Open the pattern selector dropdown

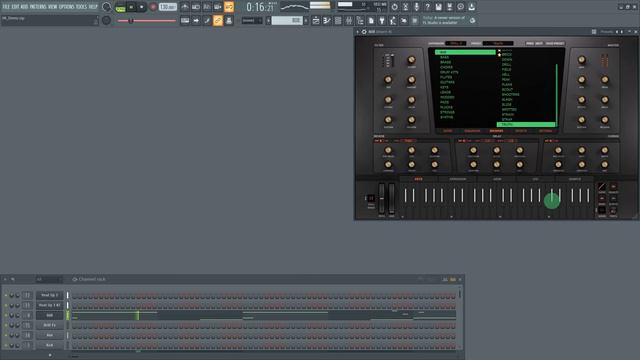(x=287, y=20)
